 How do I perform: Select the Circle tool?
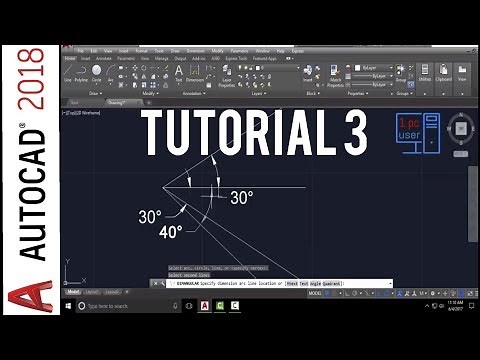[x=96, y=73]
